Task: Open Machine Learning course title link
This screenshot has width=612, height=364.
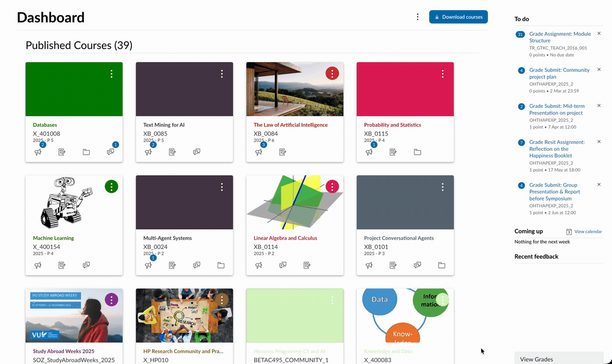Action: click(53, 238)
